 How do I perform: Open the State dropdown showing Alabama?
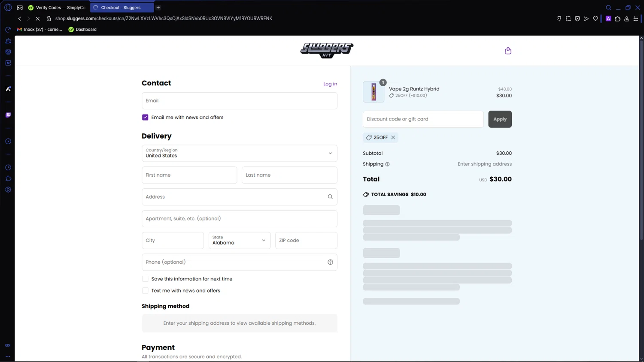tap(240, 241)
